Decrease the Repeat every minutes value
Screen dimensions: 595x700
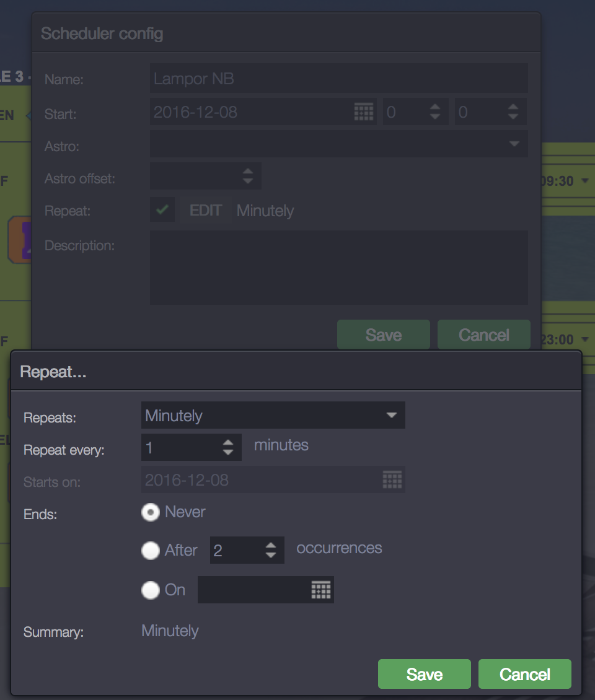[228, 453]
